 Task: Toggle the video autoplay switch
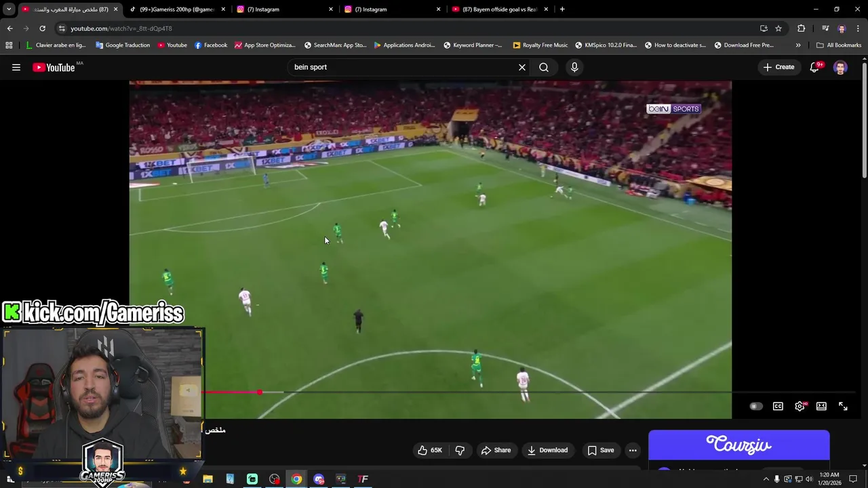tap(755, 406)
